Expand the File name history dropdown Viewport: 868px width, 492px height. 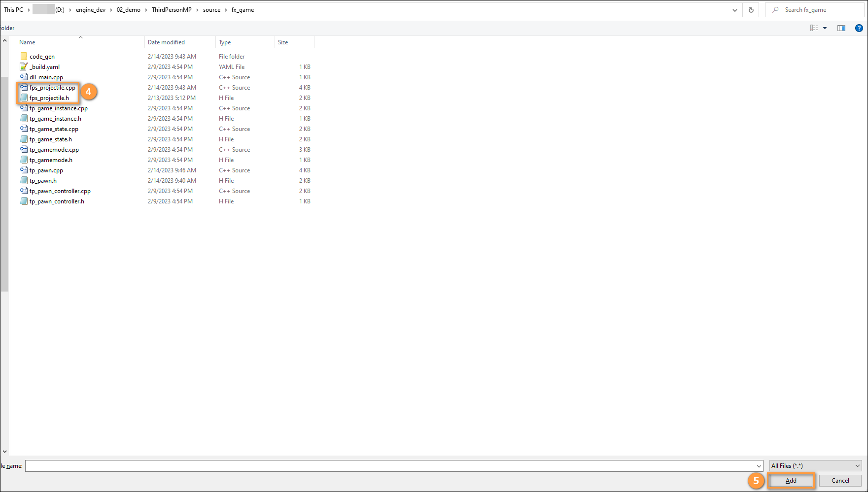[x=759, y=466]
